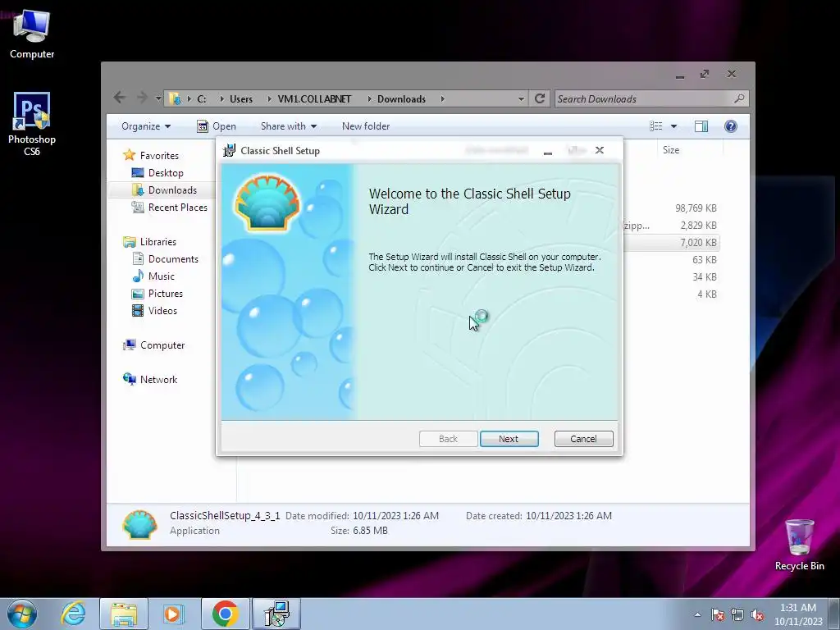
Task: Click Next in Classic Shell Setup wizard
Action: 509,439
